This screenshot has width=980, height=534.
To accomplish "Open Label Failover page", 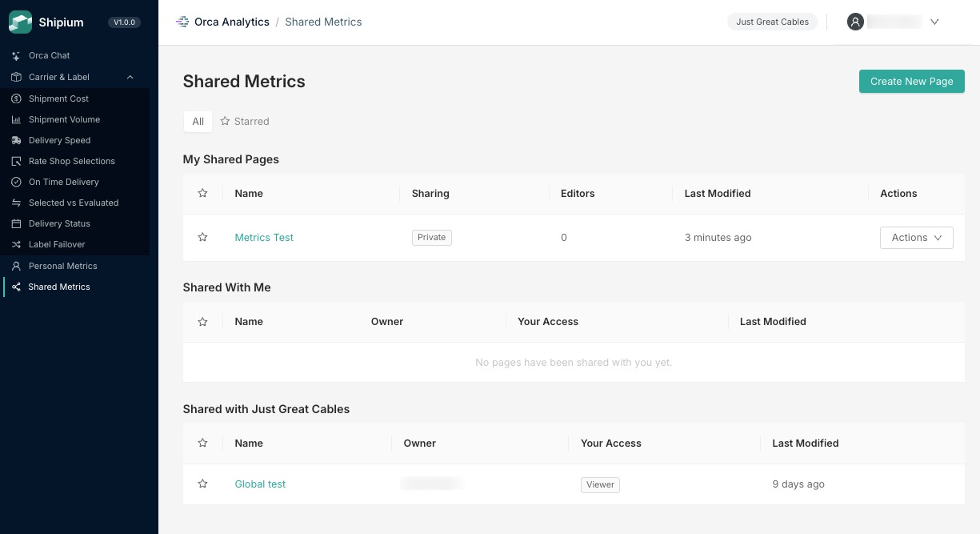I will pos(57,244).
